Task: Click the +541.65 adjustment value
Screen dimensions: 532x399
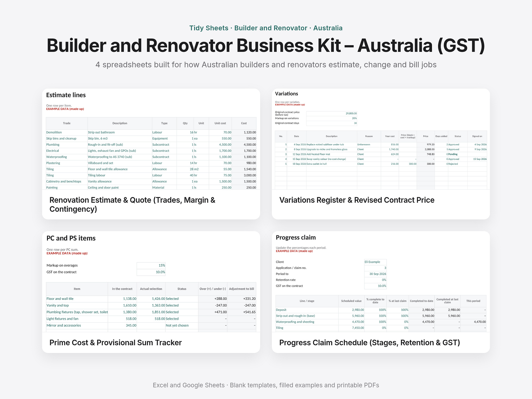Action: pyautogui.click(x=242, y=312)
